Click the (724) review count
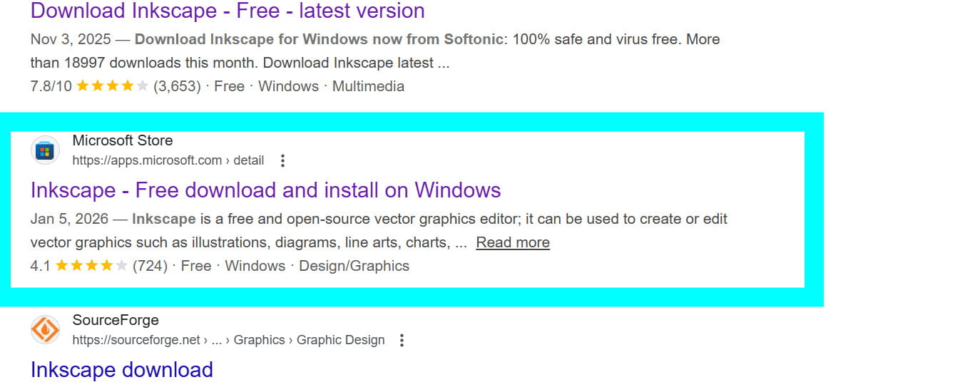The image size is (980, 392). (150, 266)
